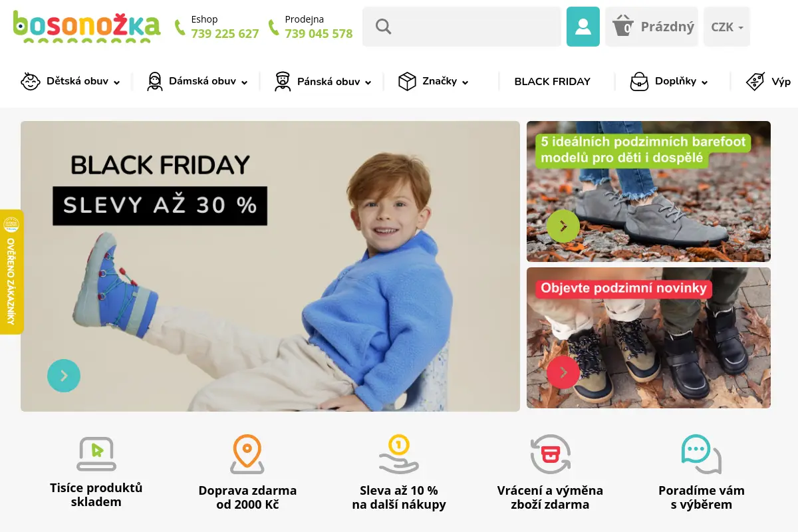The width and height of the screenshot is (798, 532).
Task: Click green arrow on autumn barefoot banner
Action: click(563, 226)
